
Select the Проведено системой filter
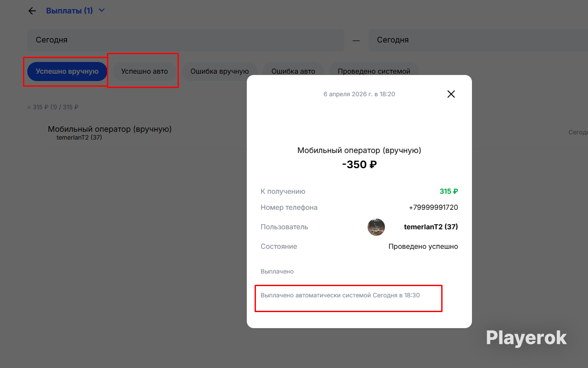(x=374, y=72)
